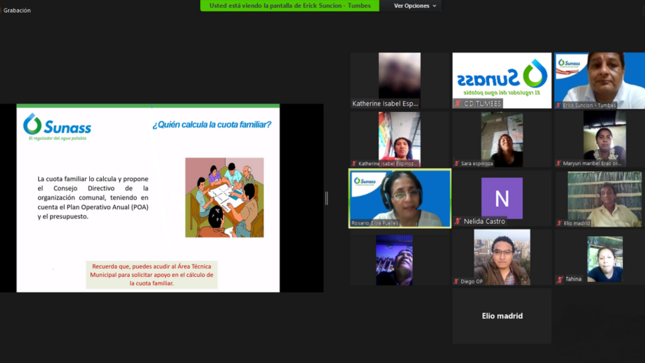Select the Diego OP video tile

point(502,257)
